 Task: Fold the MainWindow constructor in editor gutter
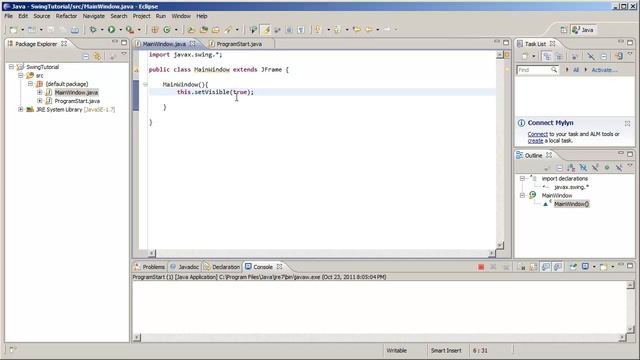(x=145, y=84)
